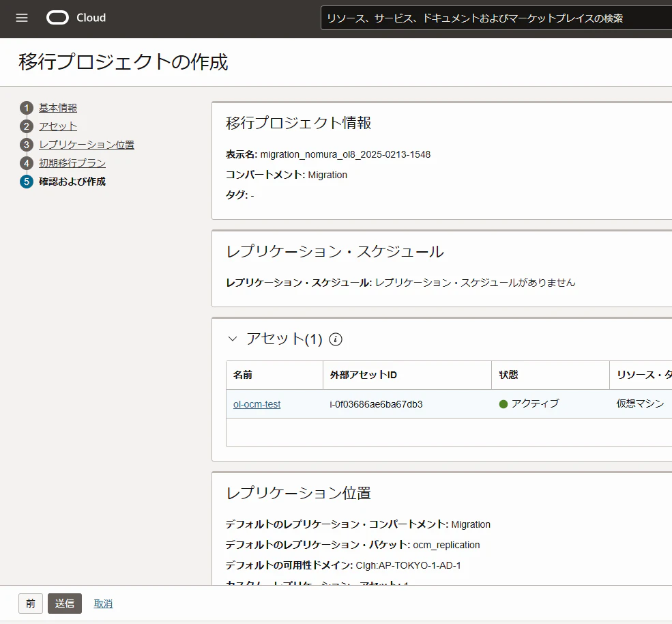Viewport: 672px width, 624px height.
Task: Click the 前 previous button
Action: pyautogui.click(x=31, y=604)
